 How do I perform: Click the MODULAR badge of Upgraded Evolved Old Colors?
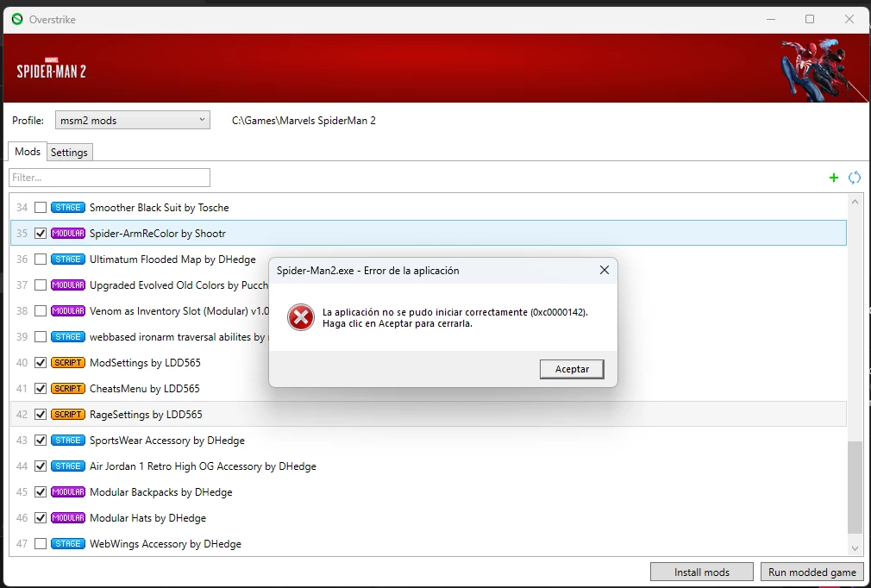coord(68,285)
